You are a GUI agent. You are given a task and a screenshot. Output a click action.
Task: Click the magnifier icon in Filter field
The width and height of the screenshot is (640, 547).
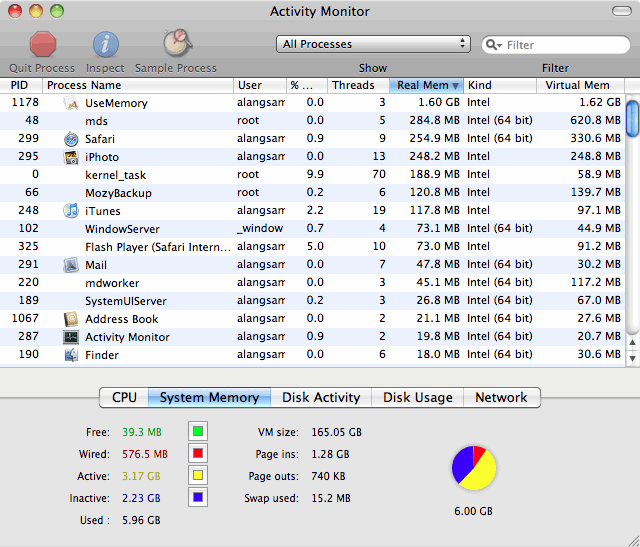(x=493, y=44)
